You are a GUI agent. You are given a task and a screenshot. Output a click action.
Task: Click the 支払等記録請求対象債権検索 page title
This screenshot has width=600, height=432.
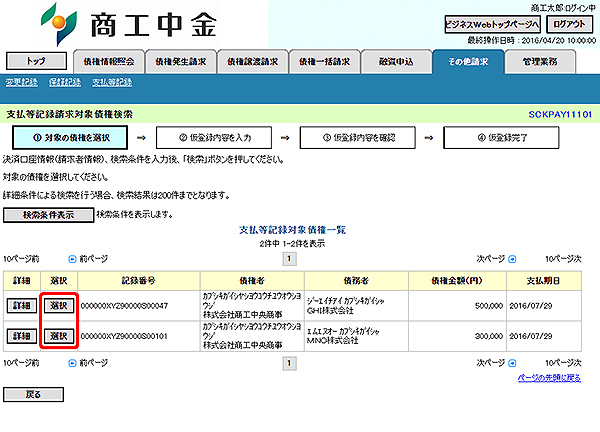pos(70,114)
